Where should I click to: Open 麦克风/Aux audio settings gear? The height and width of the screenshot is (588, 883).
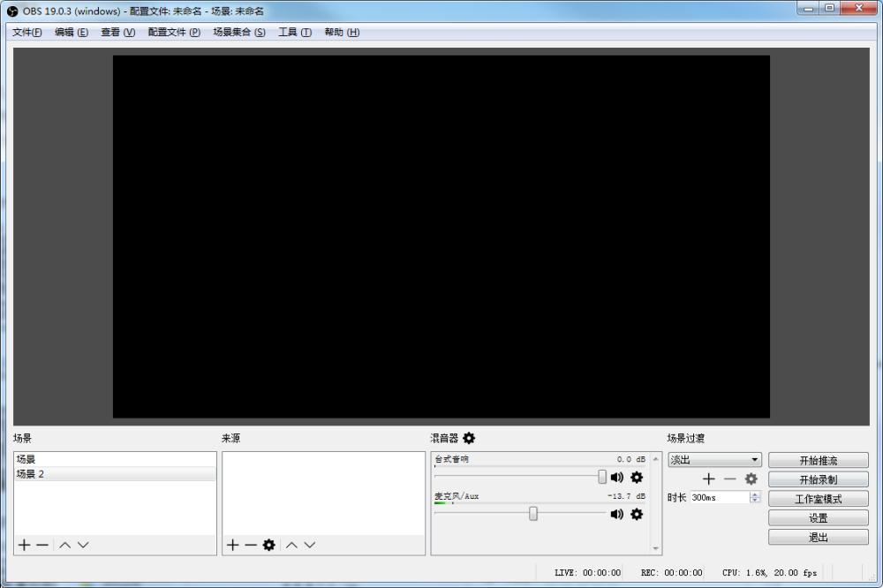point(637,514)
